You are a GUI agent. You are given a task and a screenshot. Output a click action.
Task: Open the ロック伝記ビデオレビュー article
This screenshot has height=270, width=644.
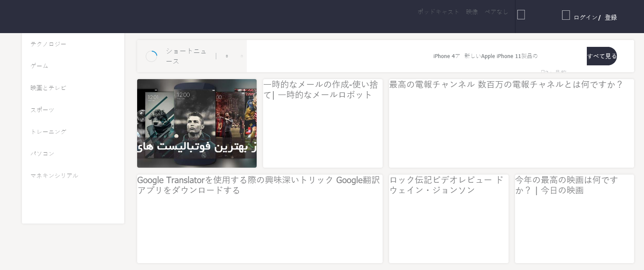pos(449,219)
